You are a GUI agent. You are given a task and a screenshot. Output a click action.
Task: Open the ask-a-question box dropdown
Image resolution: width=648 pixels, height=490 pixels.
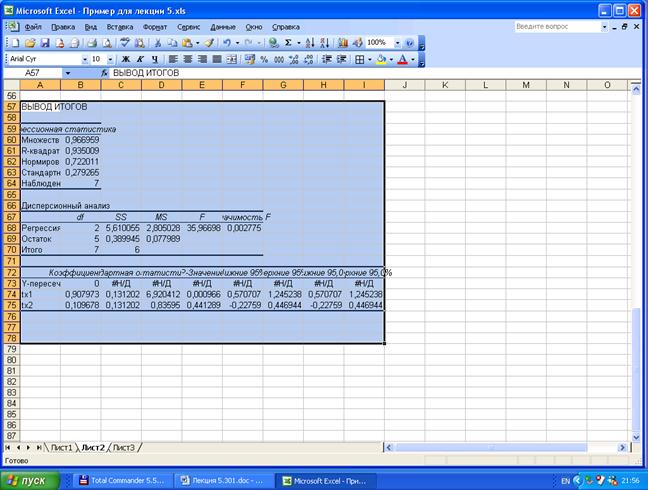pos(604,27)
